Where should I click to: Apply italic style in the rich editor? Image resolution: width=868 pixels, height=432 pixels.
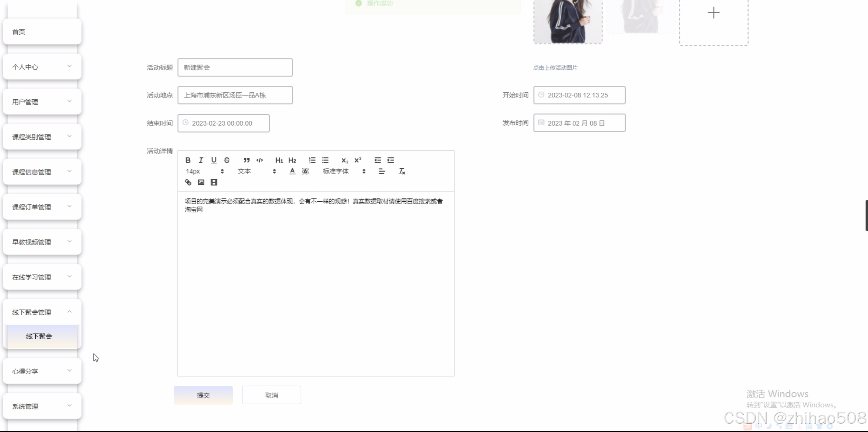pos(201,160)
